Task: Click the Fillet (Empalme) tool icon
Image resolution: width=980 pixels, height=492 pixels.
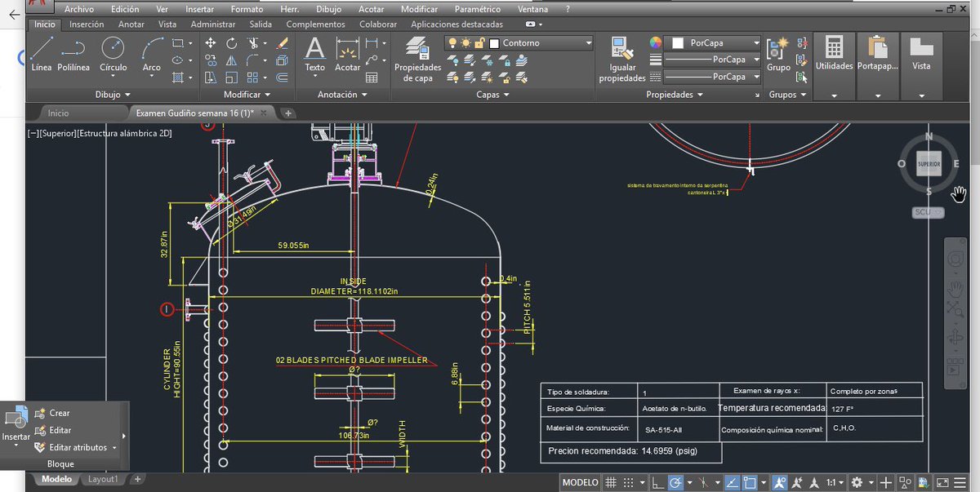Action: tap(254, 60)
